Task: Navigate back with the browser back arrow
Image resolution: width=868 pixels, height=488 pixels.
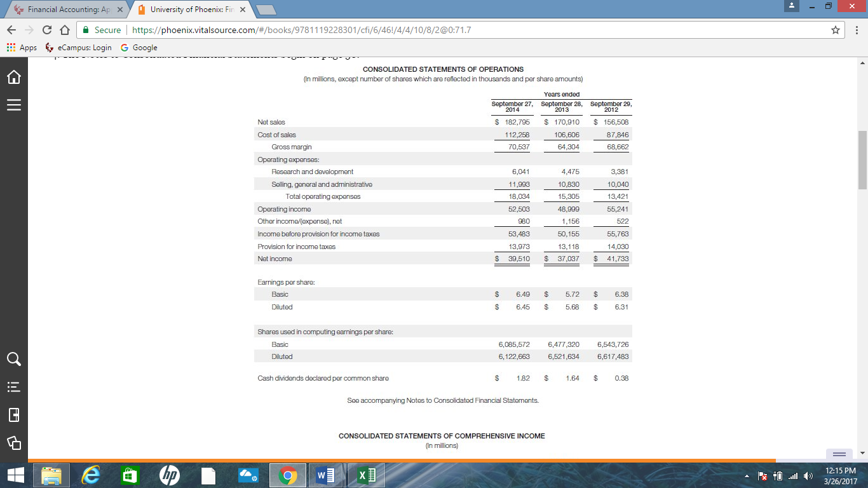Action: 11,30
